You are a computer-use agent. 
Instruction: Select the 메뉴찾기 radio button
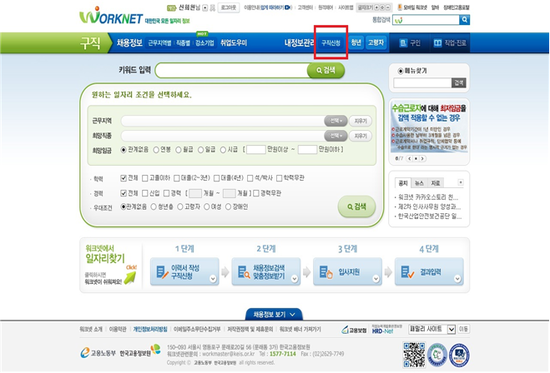(400, 71)
